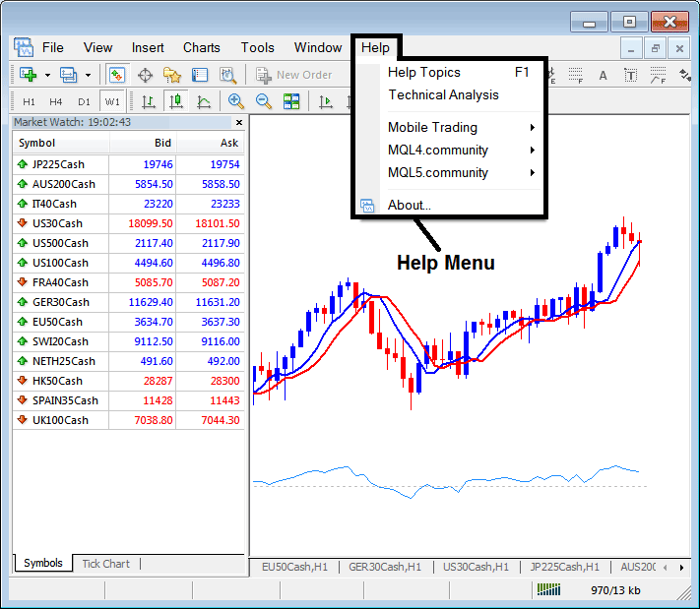Select the D1 timeframe button
This screenshot has width=700, height=609.
click(x=84, y=101)
